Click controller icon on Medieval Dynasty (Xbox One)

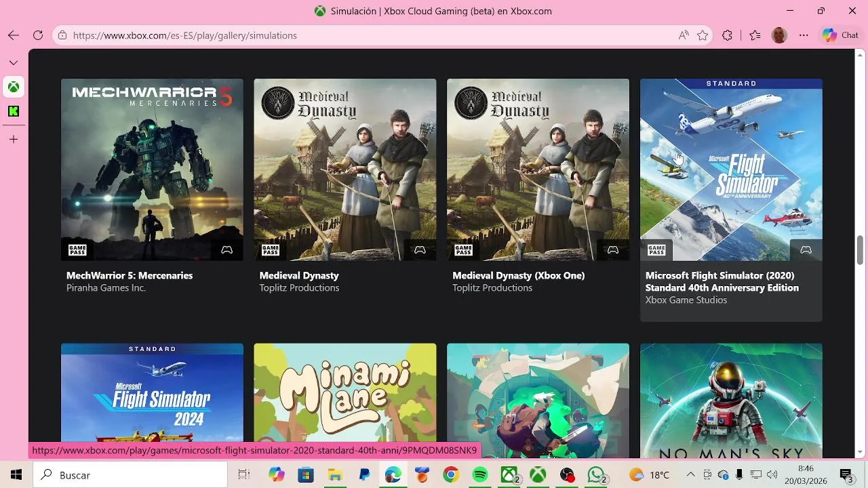click(613, 250)
